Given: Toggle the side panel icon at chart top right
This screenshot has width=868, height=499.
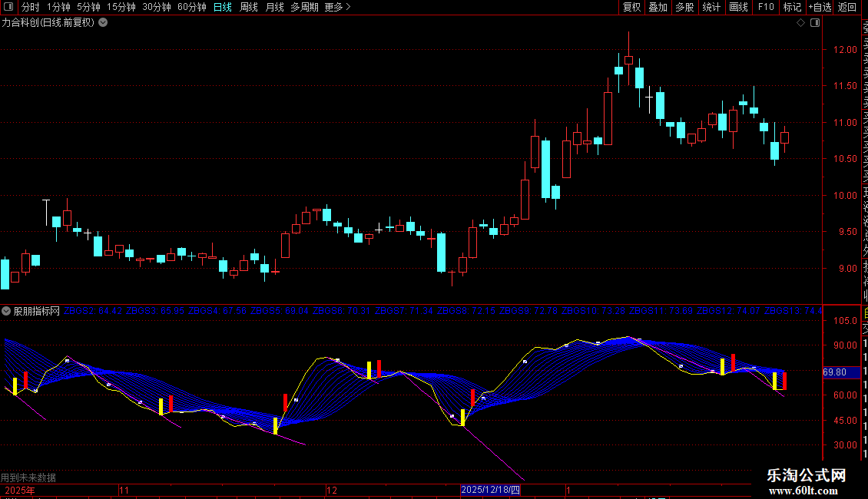Looking at the screenshot, I should 815,23.
